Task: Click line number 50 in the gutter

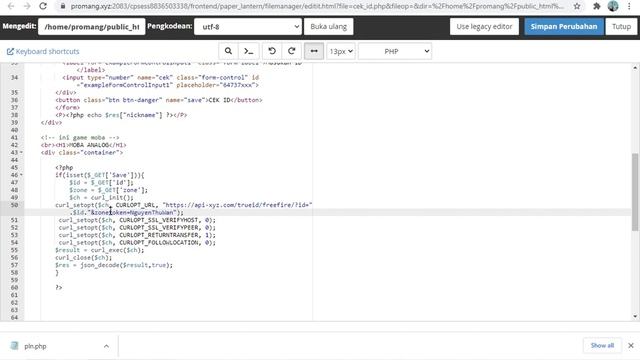Action: (15, 205)
